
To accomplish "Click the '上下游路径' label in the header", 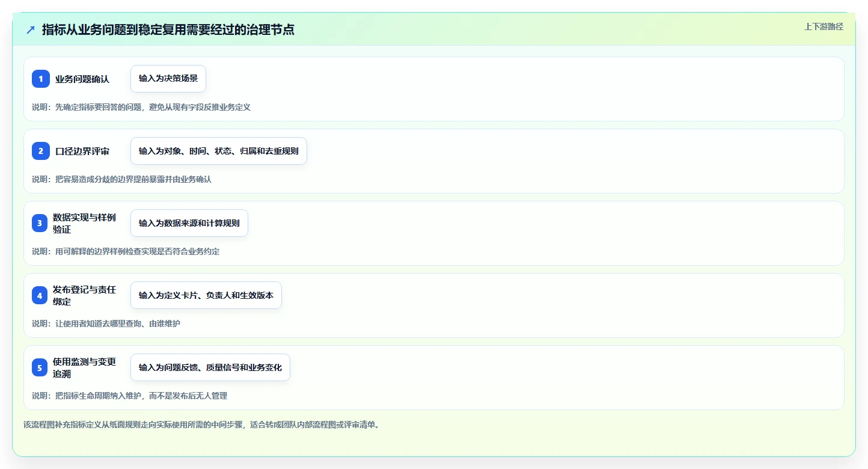I will click(x=824, y=26).
